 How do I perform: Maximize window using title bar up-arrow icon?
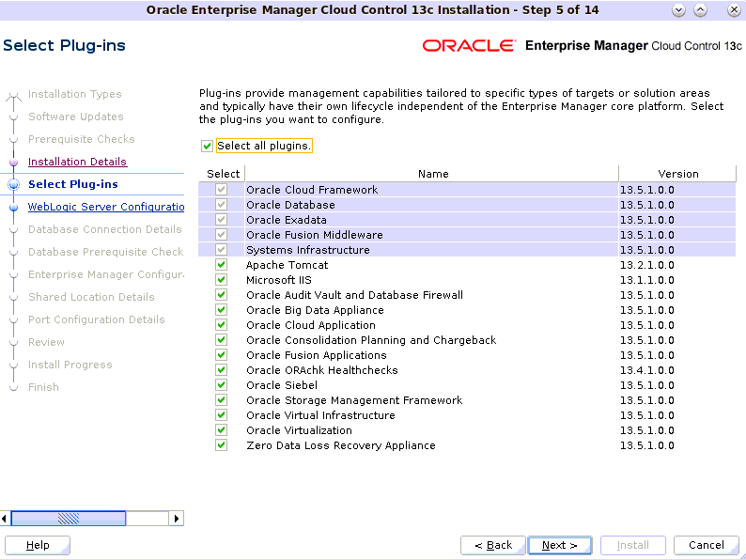click(700, 10)
